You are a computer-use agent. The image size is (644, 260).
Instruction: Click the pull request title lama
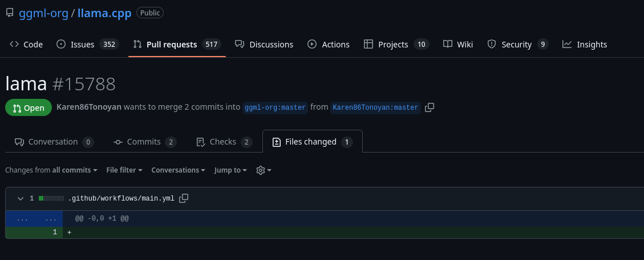(x=26, y=84)
